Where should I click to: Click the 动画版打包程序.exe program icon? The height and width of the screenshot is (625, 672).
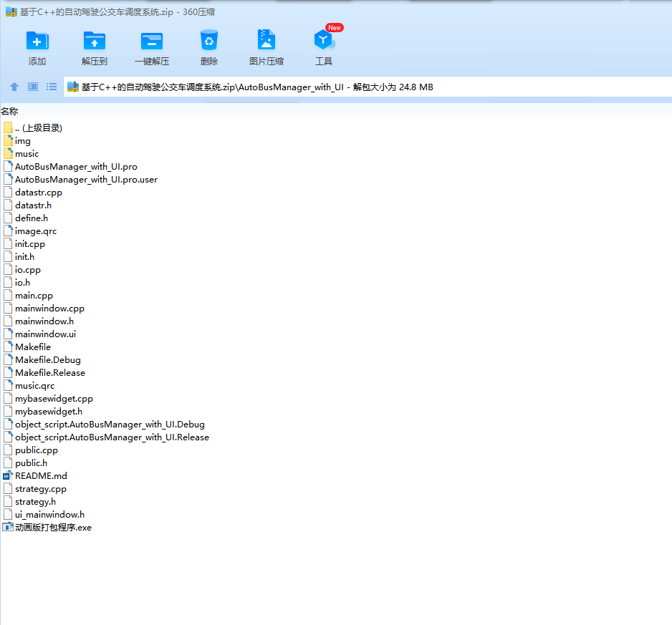[x=8, y=528]
